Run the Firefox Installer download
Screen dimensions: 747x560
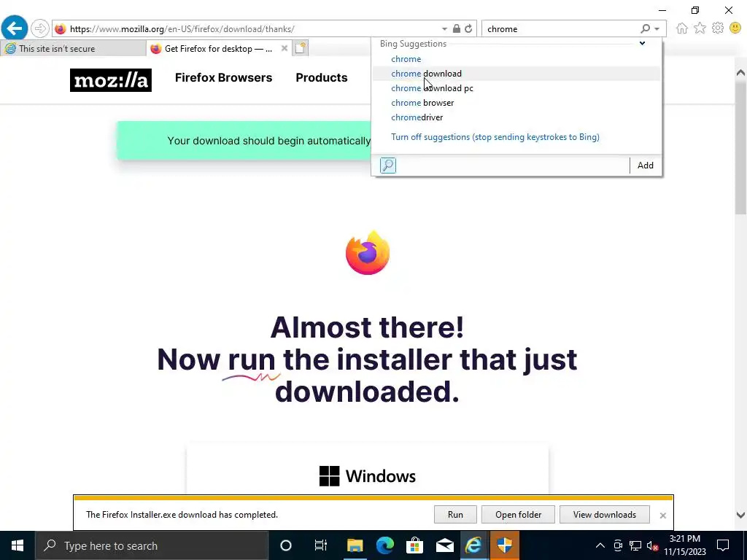[455, 514]
